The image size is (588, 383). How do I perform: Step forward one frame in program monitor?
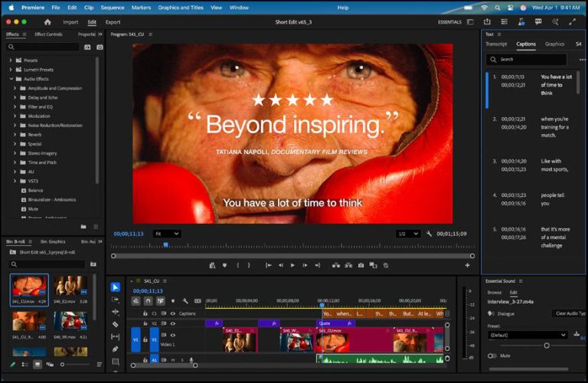(x=305, y=266)
